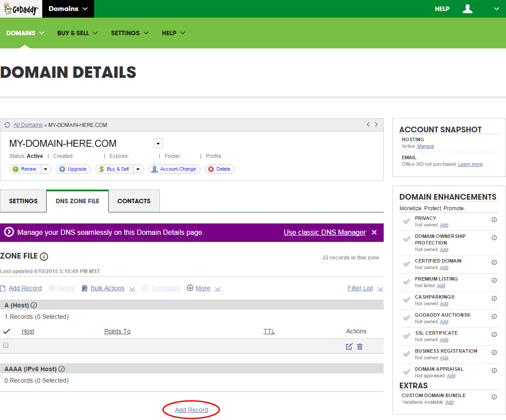Click Add link for Domain Appraisal

[x=451, y=376]
